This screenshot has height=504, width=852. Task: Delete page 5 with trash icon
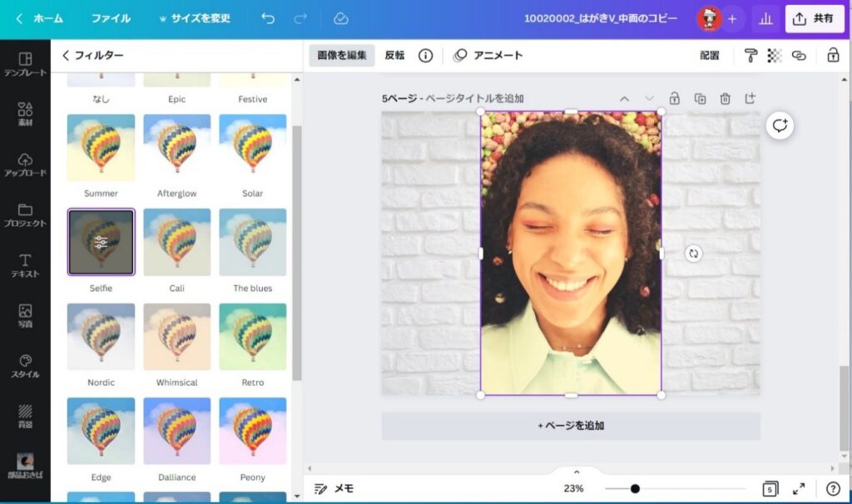point(725,99)
